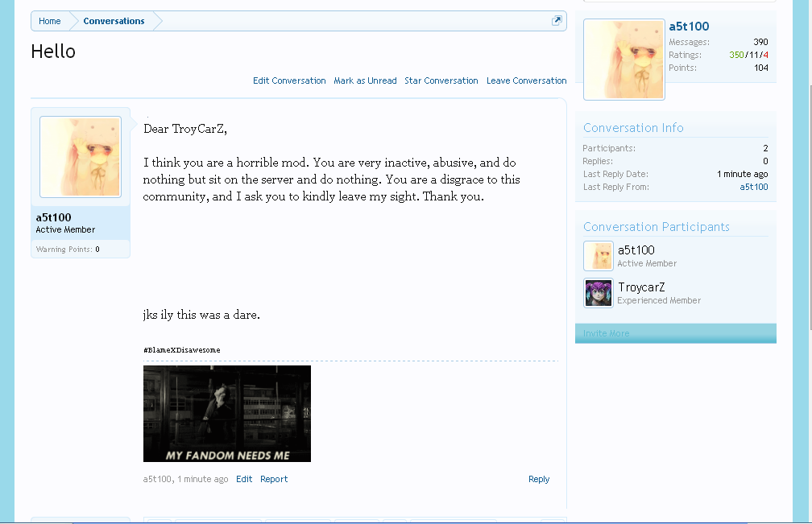
Task: Click the 'Conversation Info' heading
Action: coord(633,128)
